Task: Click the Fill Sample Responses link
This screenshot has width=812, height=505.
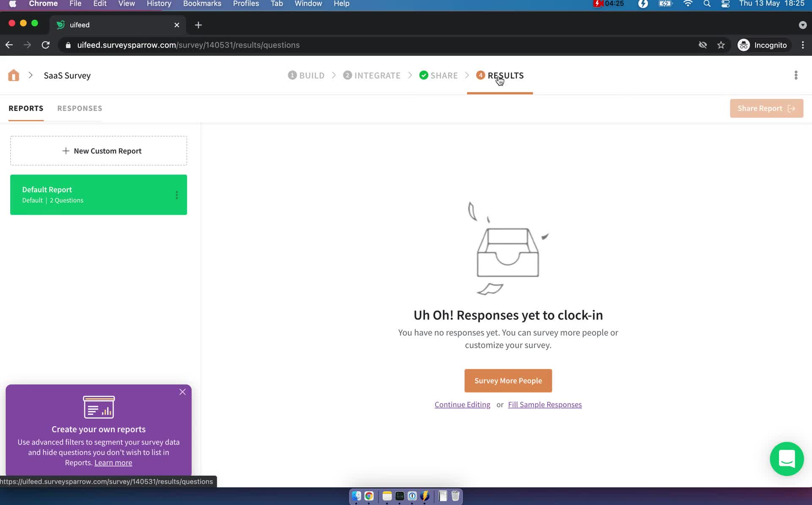Action: [x=545, y=404]
